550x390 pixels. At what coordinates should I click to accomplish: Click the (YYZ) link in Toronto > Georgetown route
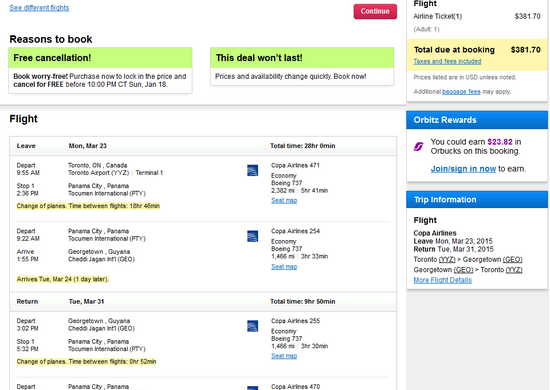click(447, 260)
